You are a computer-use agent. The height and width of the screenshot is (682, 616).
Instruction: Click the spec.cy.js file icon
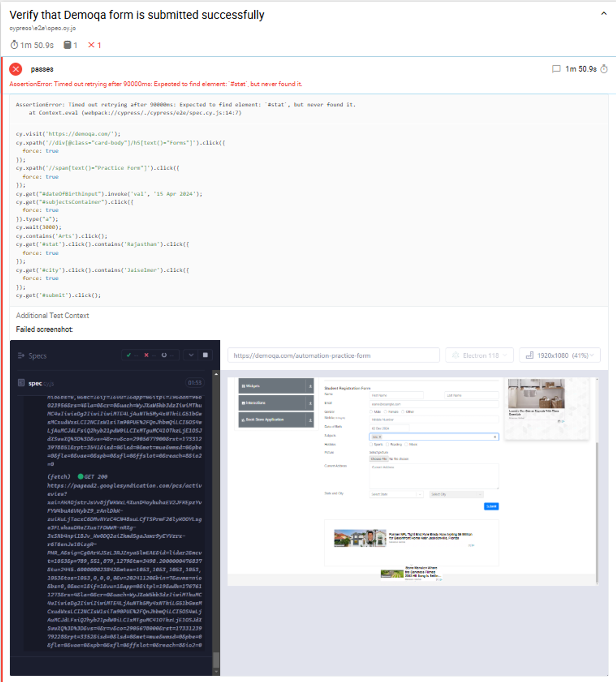21,383
